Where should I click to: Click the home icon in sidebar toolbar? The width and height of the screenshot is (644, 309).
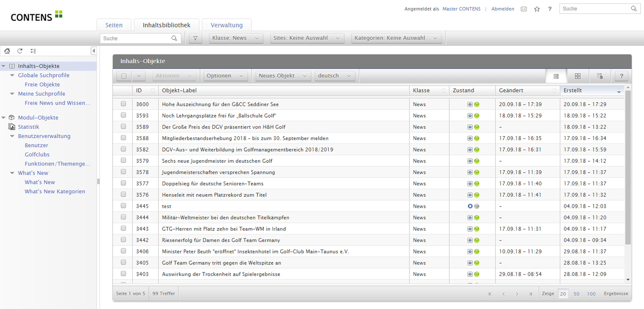[x=7, y=51]
